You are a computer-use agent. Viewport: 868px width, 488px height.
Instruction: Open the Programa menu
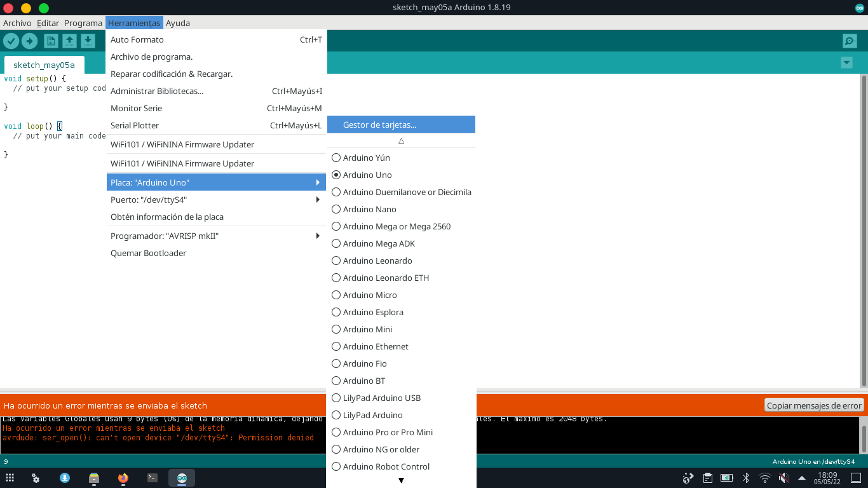(x=83, y=23)
